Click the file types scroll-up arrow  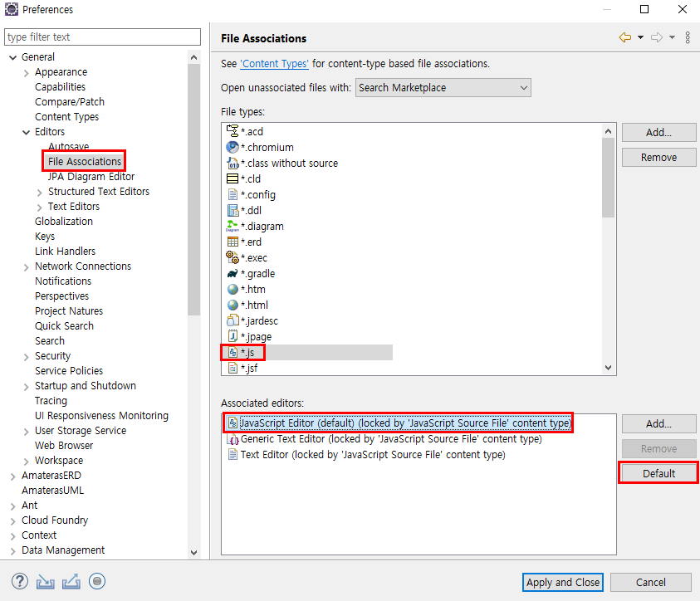(x=608, y=131)
